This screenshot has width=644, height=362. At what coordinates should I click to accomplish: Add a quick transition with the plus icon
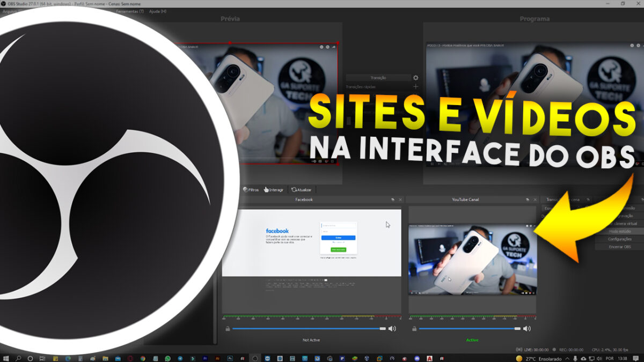pos(415,86)
